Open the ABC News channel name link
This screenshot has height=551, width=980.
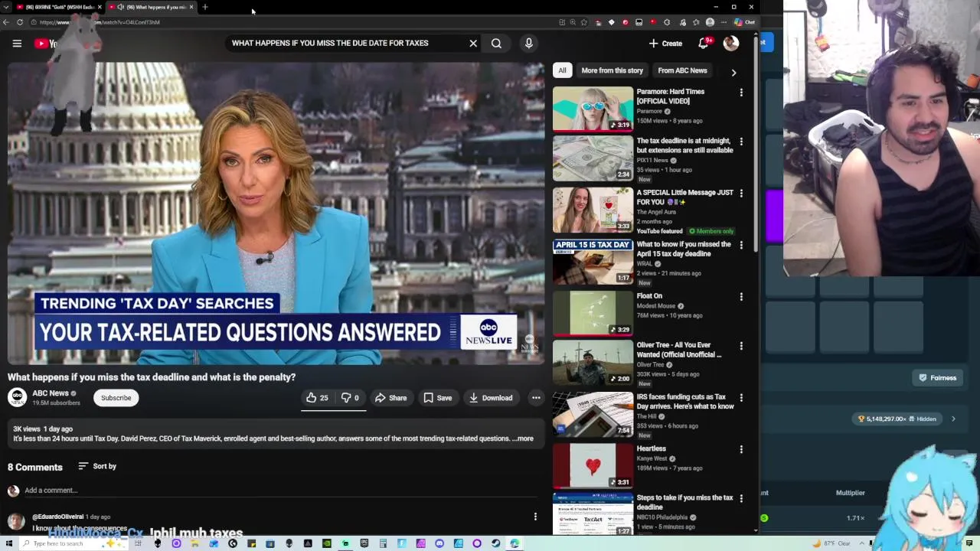click(51, 393)
